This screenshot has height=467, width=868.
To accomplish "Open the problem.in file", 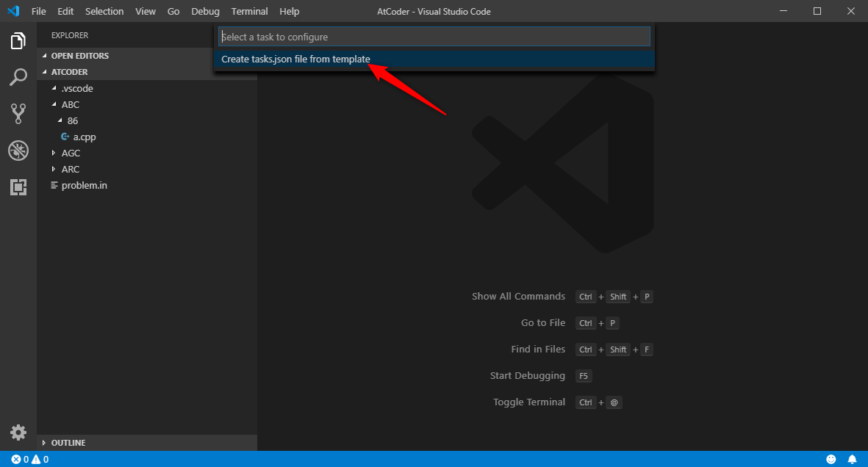I will [84, 185].
